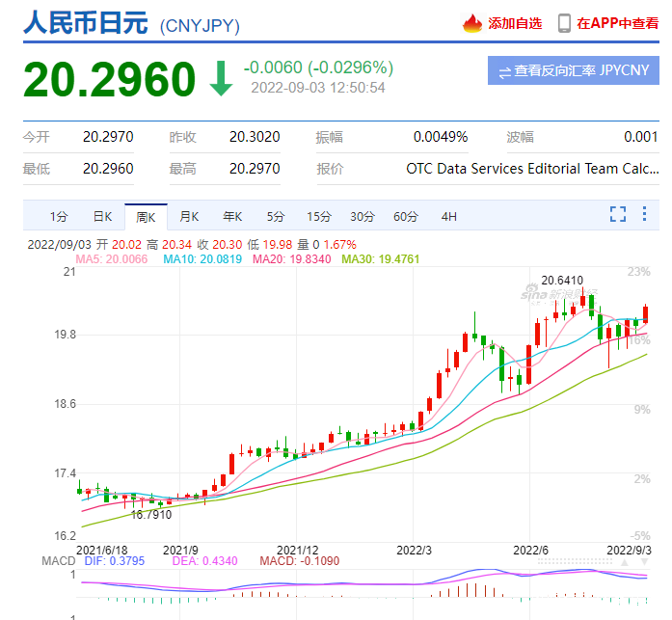Show the 1分 minute chart
Viewport: 672px width, 620px height.
(59, 217)
